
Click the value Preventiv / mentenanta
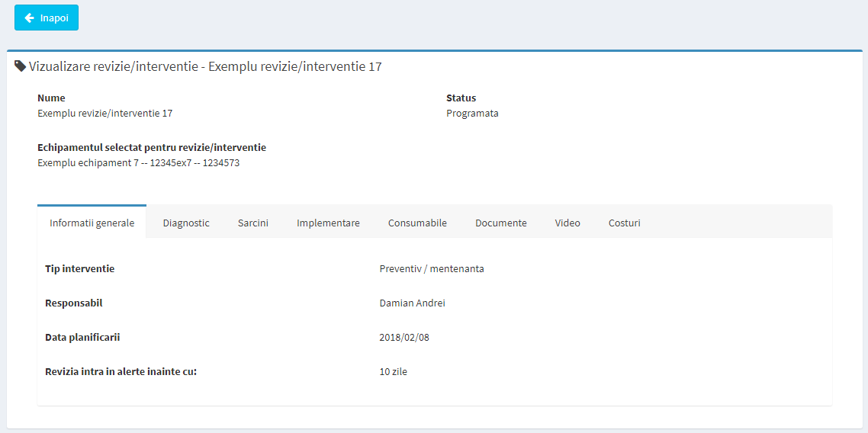(432, 269)
